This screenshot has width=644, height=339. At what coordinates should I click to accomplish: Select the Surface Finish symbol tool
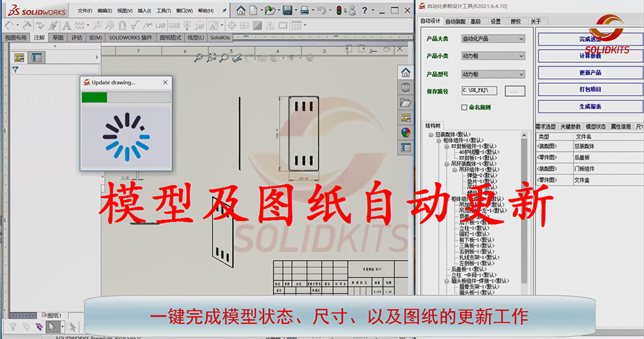[x=135, y=26]
